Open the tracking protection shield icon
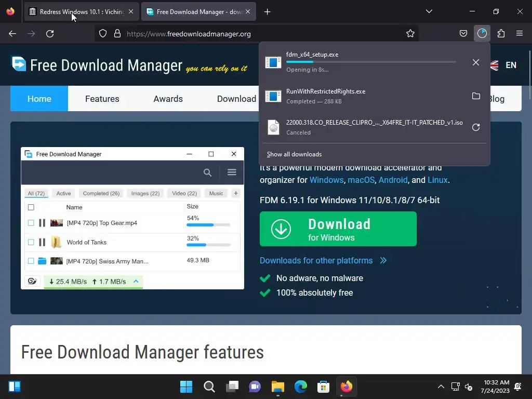Screen dimensions: 532x399 pos(103,34)
